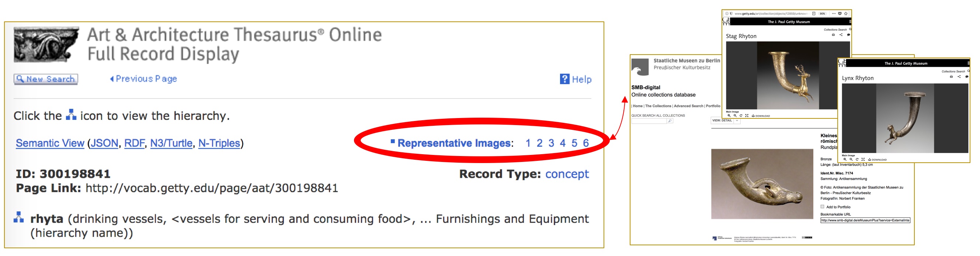The width and height of the screenshot is (980, 256).
Task: Click the bronze rhyton thumbnail image
Action: coord(762,184)
